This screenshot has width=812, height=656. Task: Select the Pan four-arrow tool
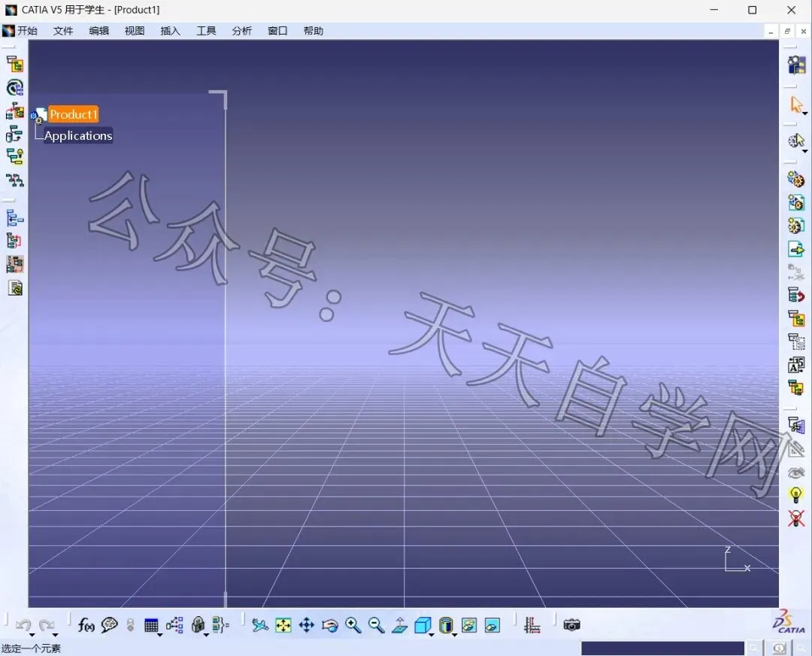(x=307, y=625)
